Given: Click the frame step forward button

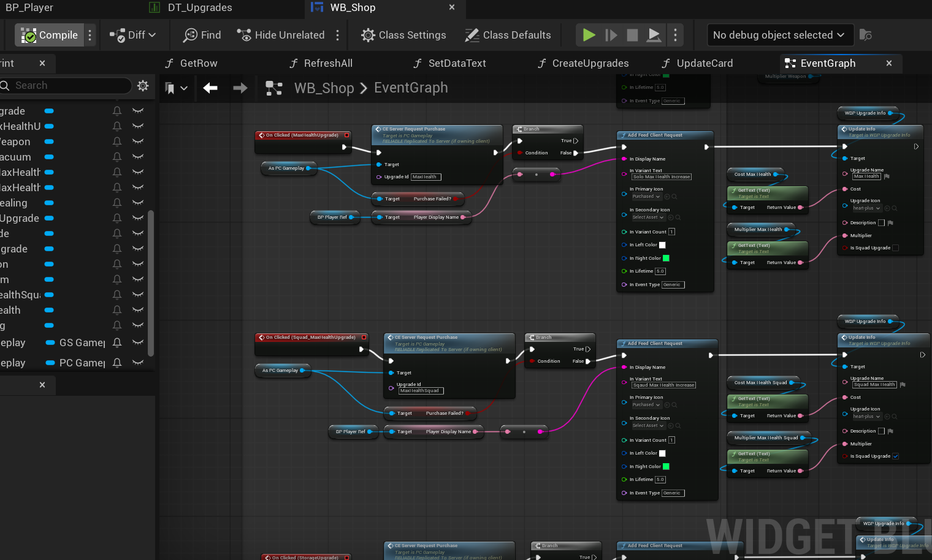Looking at the screenshot, I should pyautogui.click(x=611, y=35).
